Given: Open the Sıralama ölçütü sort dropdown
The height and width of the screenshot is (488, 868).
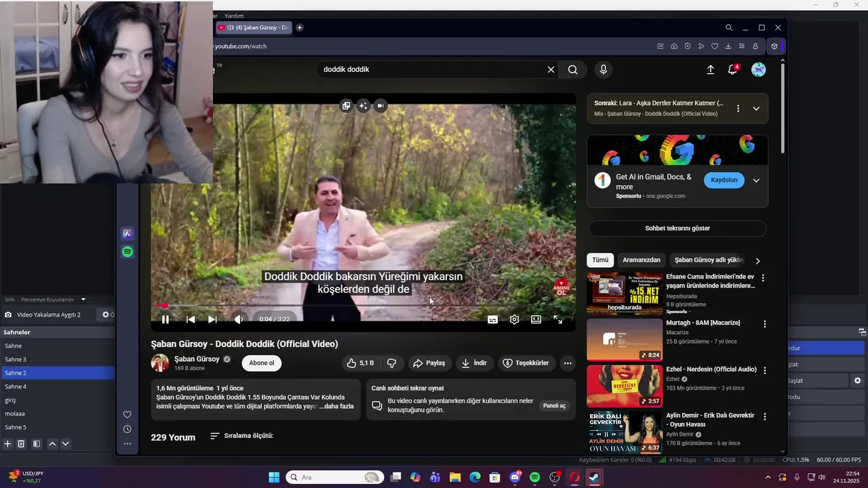Looking at the screenshot, I should 242,436.
